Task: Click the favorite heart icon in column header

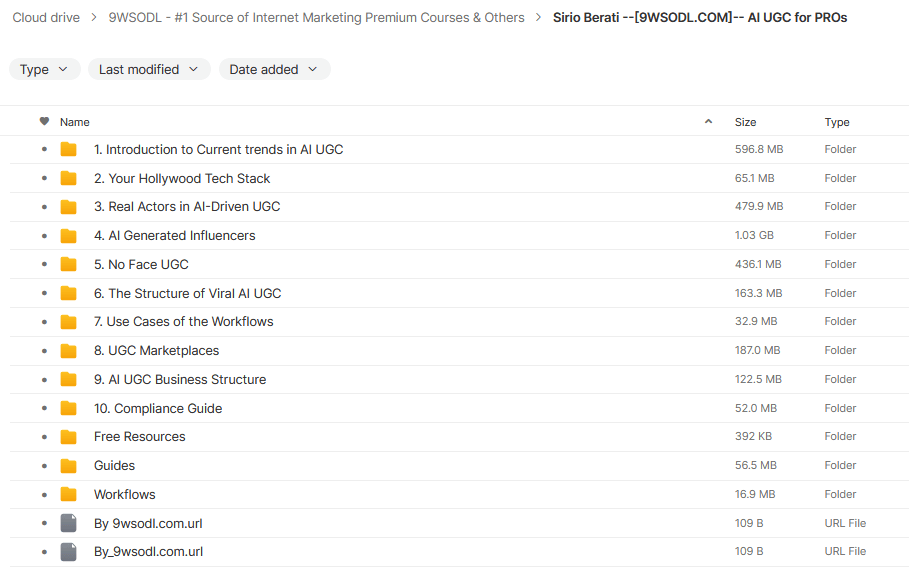Action: [x=44, y=122]
